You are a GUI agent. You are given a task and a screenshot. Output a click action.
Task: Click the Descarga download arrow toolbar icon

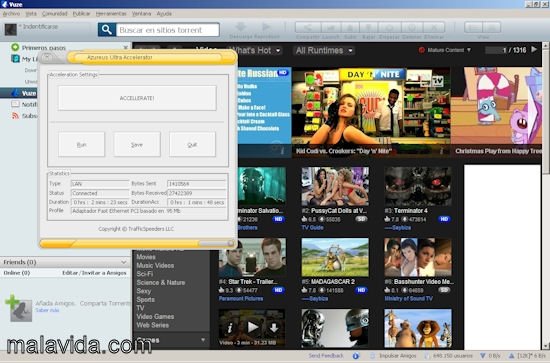pyautogui.click(x=241, y=27)
